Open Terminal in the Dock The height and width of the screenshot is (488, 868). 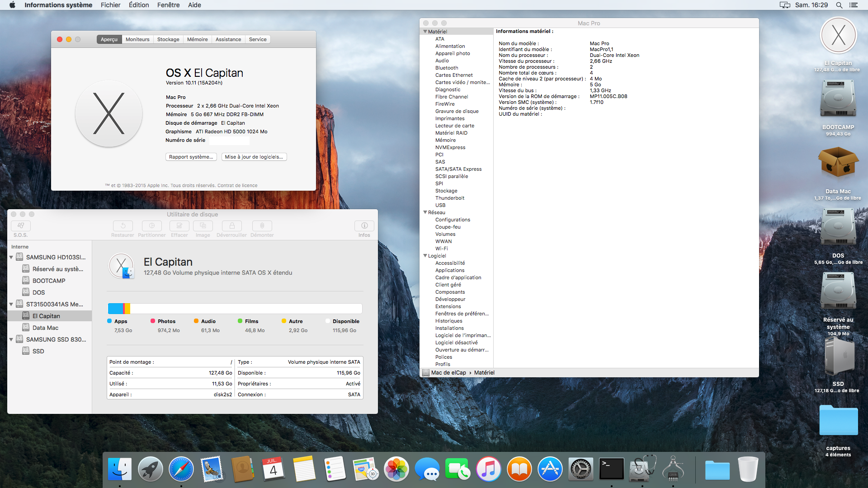(x=612, y=469)
